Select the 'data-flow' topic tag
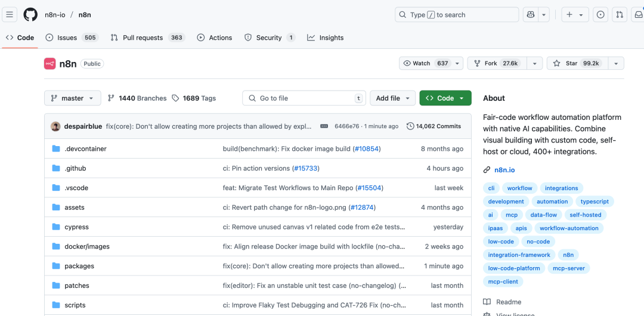The image size is (644, 316). pos(543,215)
